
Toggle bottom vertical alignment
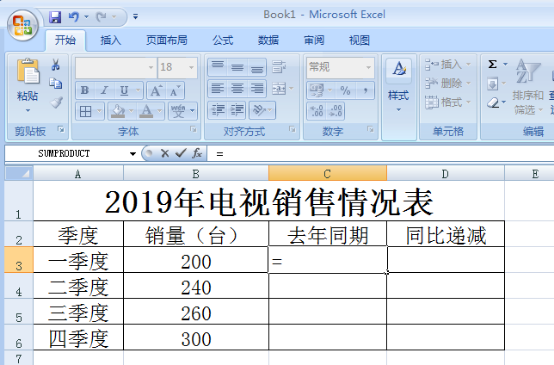click(257, 66)
